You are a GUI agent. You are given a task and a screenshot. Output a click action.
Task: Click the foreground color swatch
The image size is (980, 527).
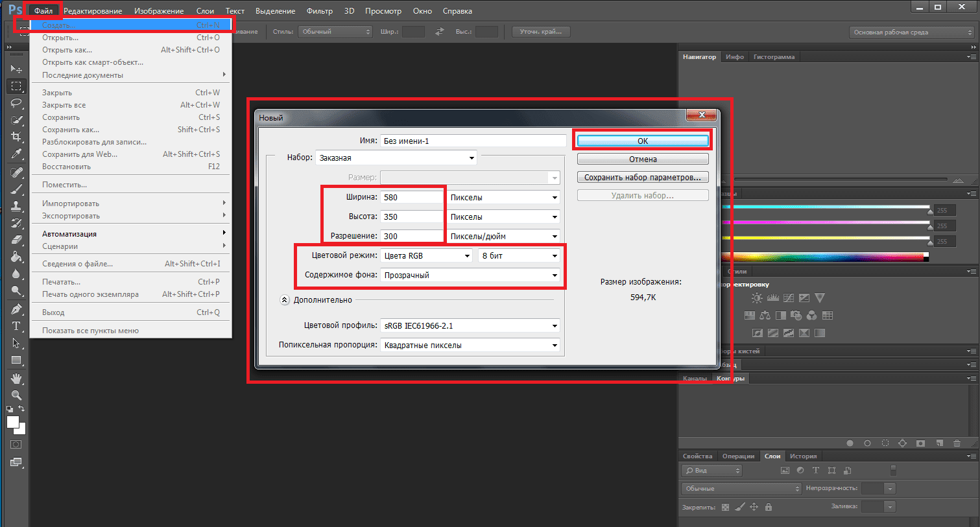[x=13, y=422]
